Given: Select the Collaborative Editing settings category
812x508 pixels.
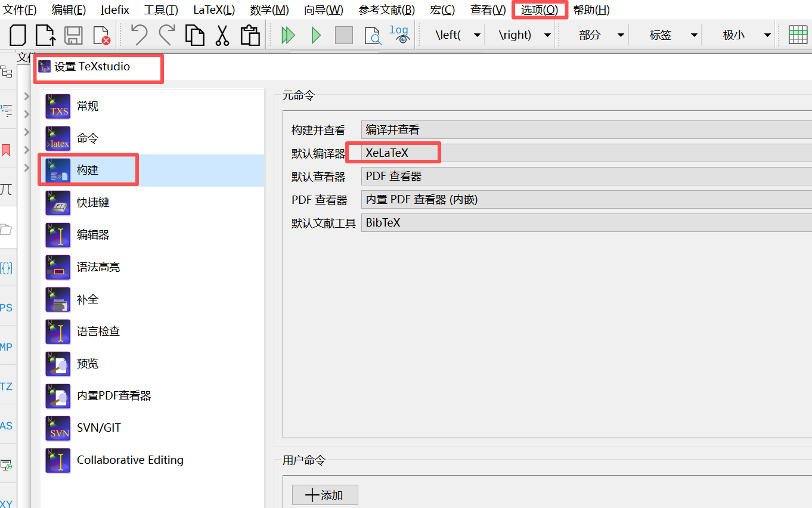Looking at the screenshot, I should pos(152,460).
